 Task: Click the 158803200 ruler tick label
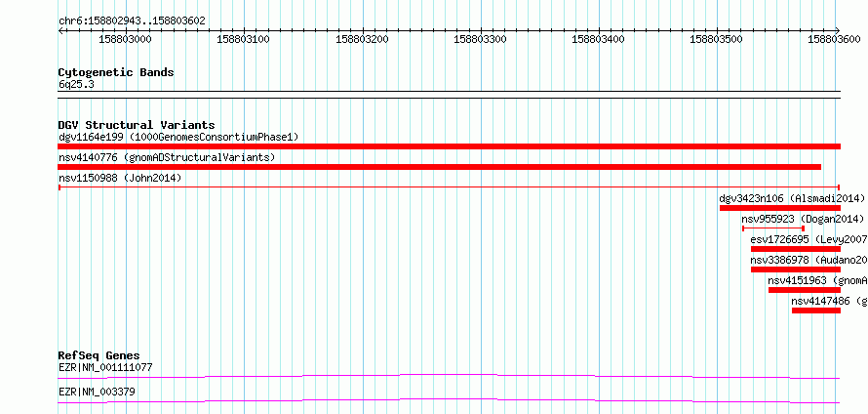(362, 39)
